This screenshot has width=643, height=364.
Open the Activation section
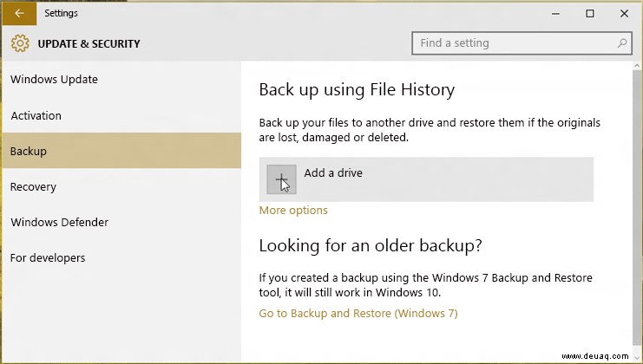point(121,115)
